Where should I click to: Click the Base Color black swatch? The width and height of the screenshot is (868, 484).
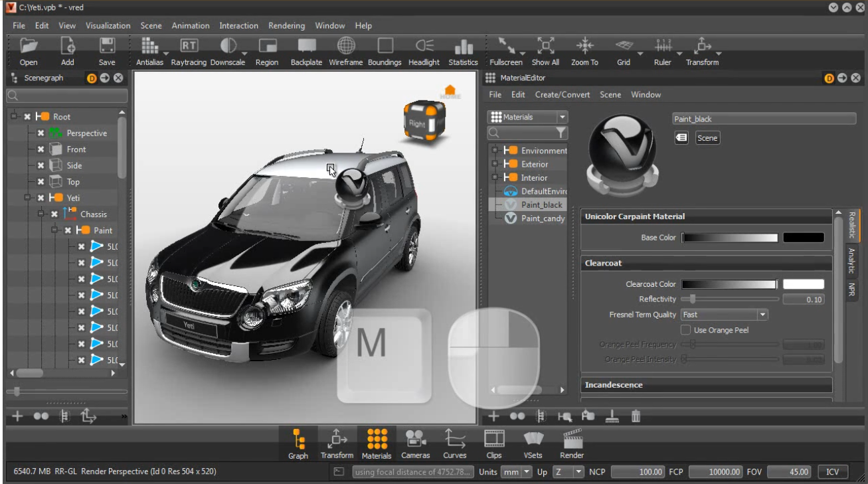(x=804, y=238)
